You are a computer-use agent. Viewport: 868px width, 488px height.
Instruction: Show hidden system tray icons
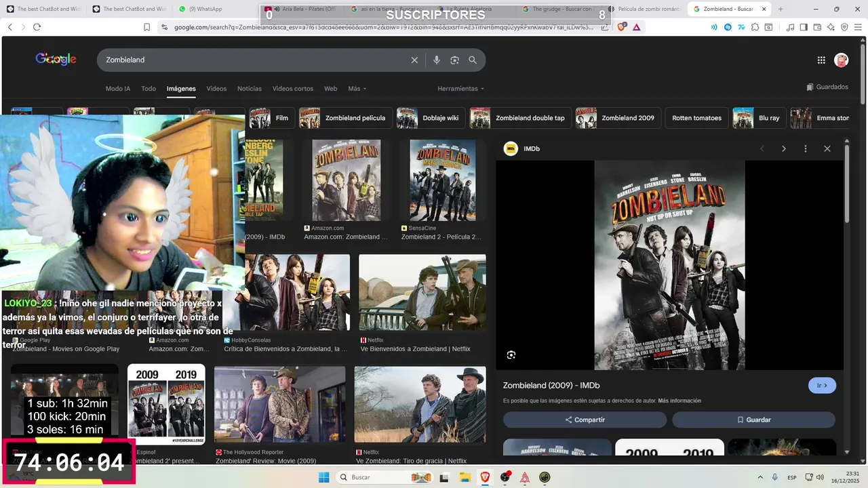click(x=759, y=477)
